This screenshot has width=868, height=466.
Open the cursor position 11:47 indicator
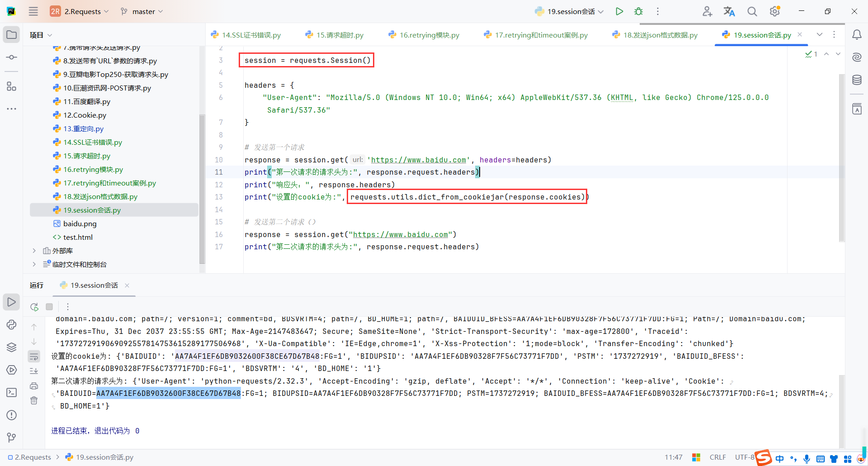(673, 457)
